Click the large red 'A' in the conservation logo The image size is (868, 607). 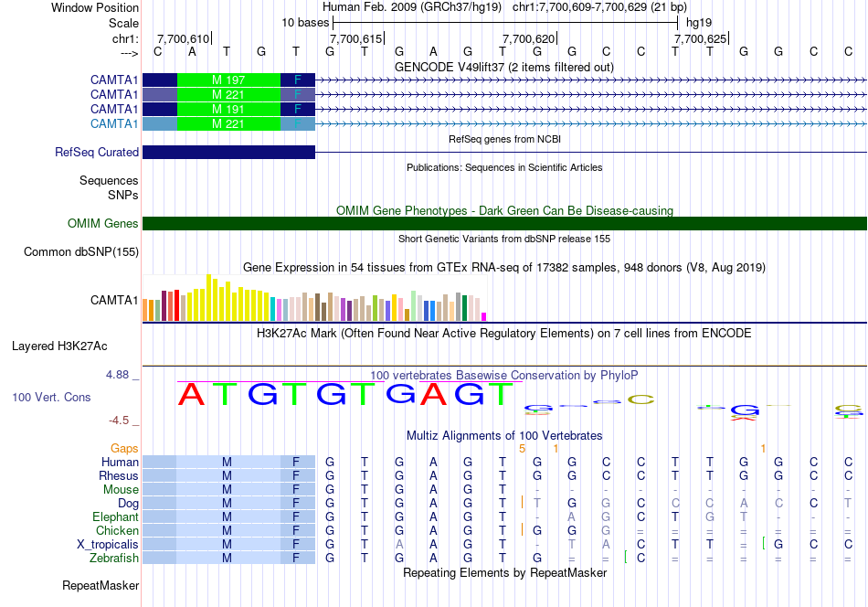pos(191,394)
